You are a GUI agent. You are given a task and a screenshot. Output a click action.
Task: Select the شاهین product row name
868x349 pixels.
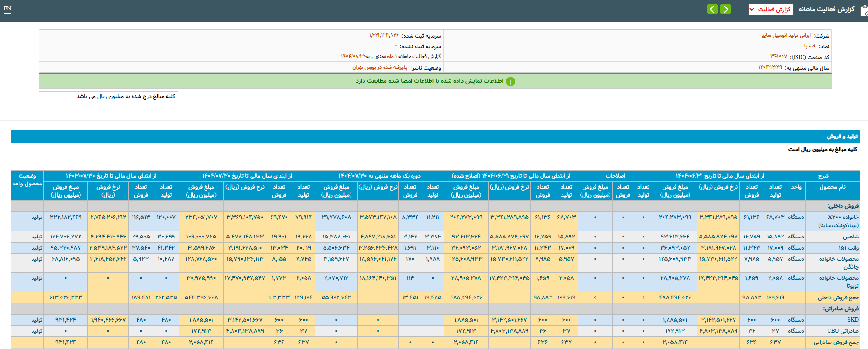click(x=850, y=237)
